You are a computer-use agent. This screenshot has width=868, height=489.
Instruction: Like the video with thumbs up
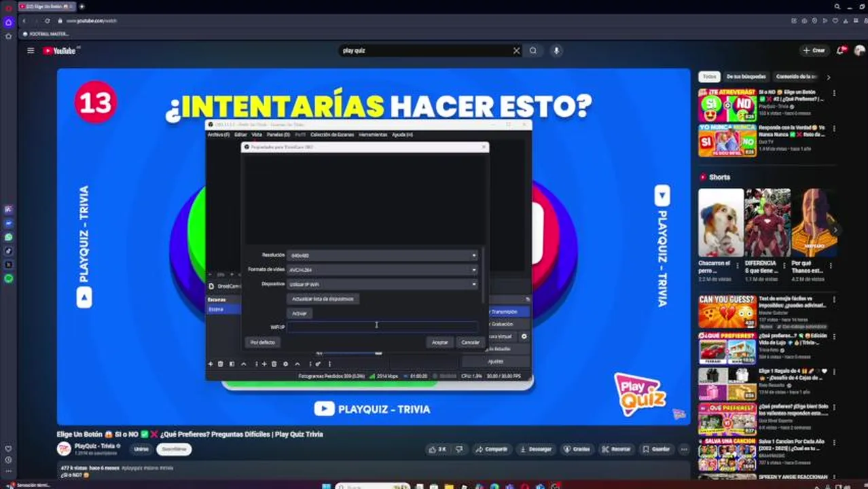437,449
